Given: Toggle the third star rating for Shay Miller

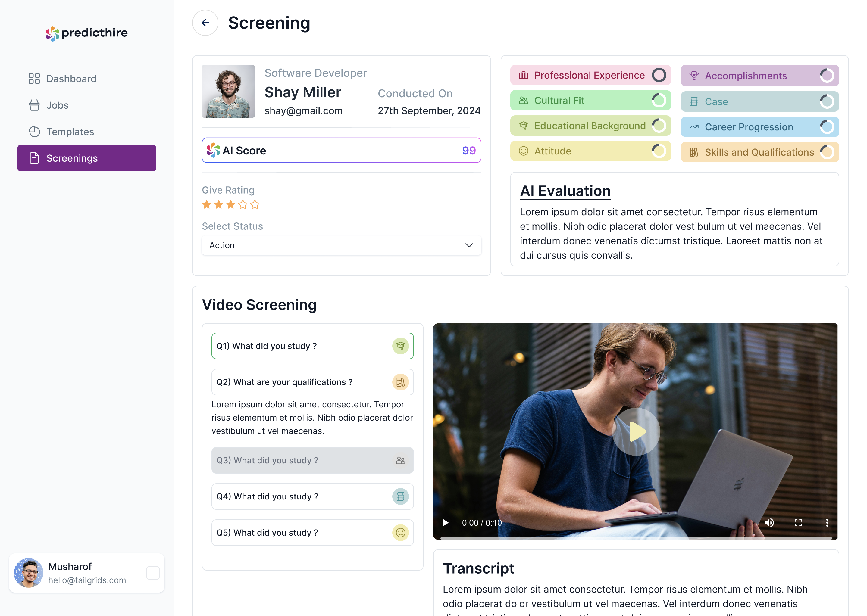Looking at the screenshot, I should 231,205.
